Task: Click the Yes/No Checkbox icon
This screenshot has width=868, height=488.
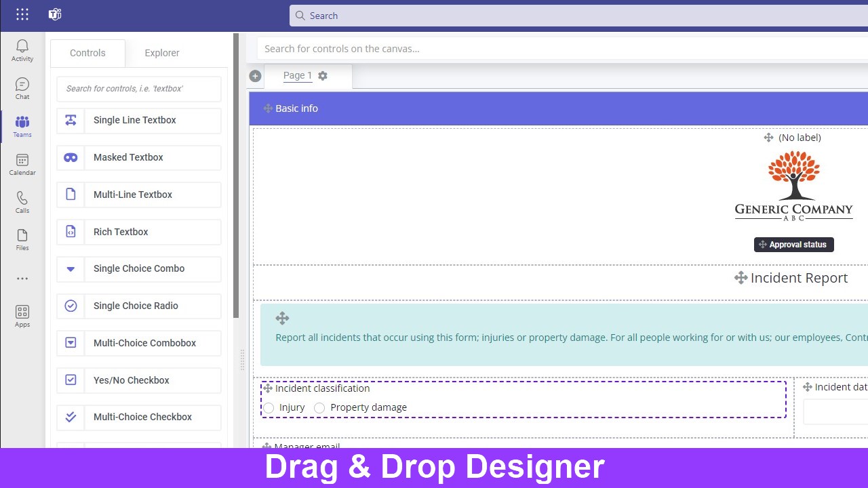Action: tap(71, 380)
